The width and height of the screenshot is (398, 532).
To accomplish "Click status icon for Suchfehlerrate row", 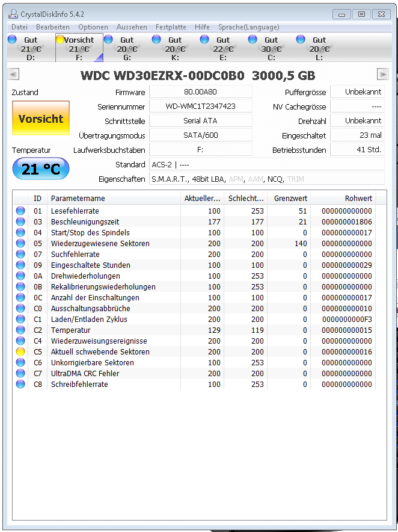I will [20, 254].
